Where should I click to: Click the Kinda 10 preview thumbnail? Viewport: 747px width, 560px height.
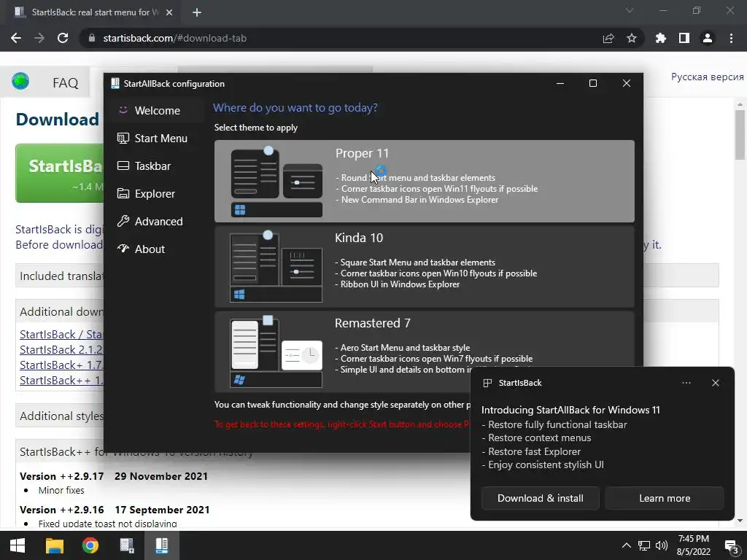(276, 266)
